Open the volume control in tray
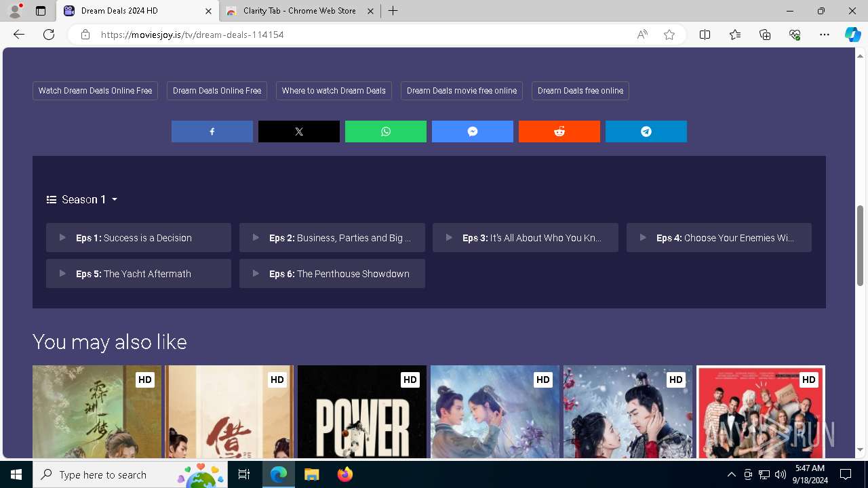This screenshot has height=488, width=868. (x=781, y=474)
